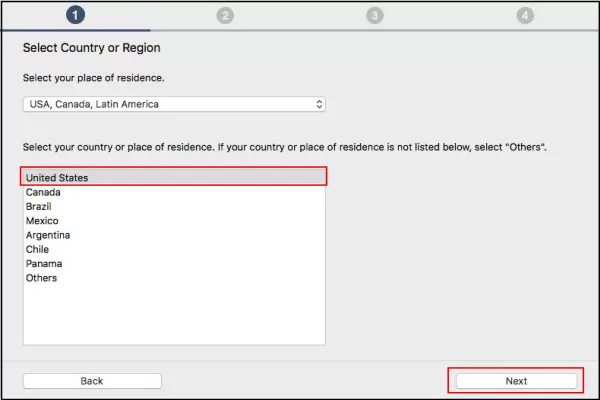Go back with the Back button
This screenshot has height=400, width=600.
(92, 381)
